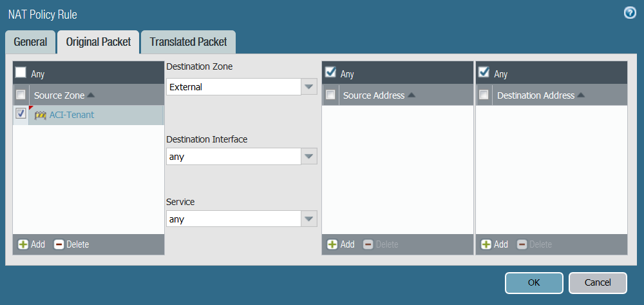Click the green plus icon under Destination Address
The width and height of the screenshot is (644, 305).
point(486,244)
